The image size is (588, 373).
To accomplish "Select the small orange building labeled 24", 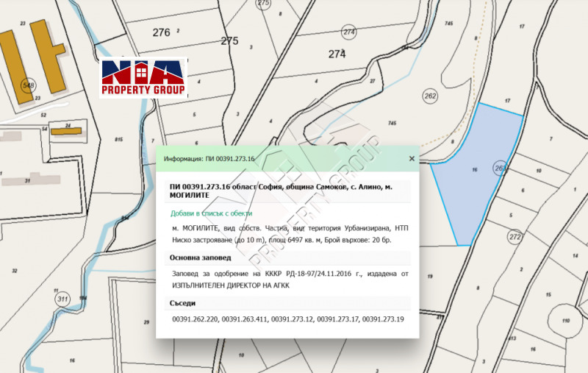I will click(x=66, y=131).
